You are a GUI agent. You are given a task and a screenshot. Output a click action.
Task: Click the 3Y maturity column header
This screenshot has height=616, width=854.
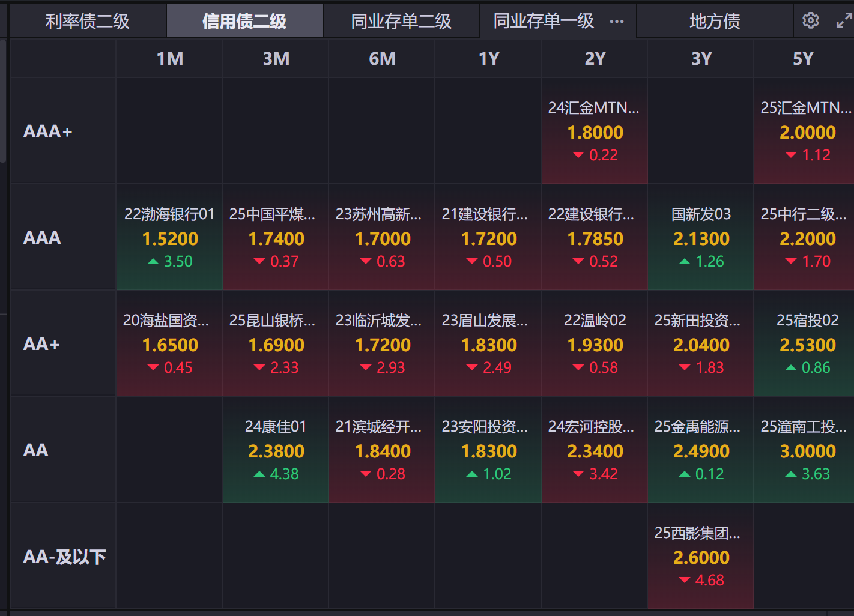(701, 59)
